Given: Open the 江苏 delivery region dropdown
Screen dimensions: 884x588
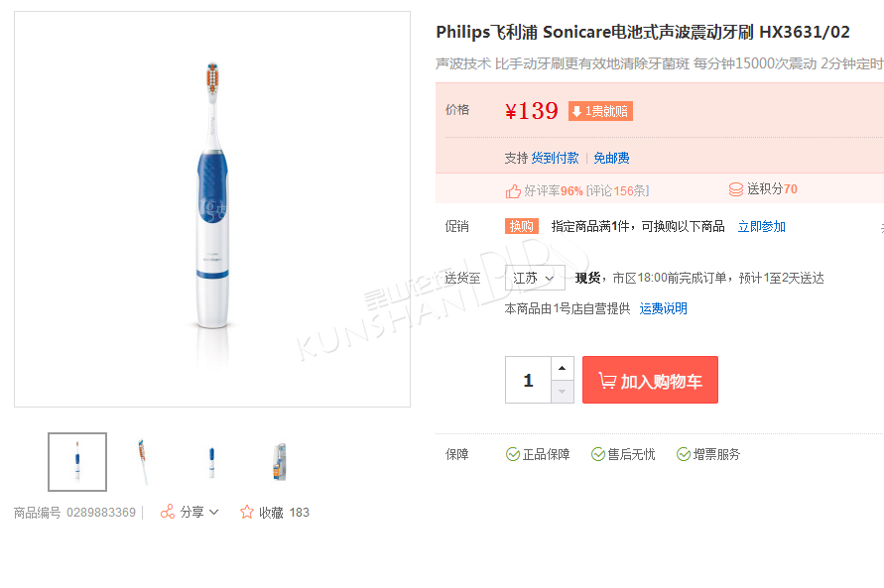Looking at the screenshot, I should (x=535, y=278).
